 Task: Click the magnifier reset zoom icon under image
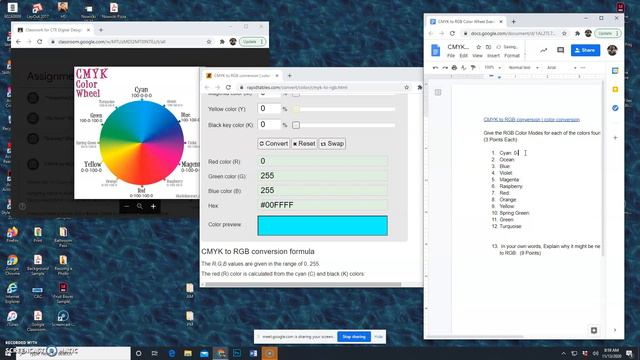click(x=140, y=207)
